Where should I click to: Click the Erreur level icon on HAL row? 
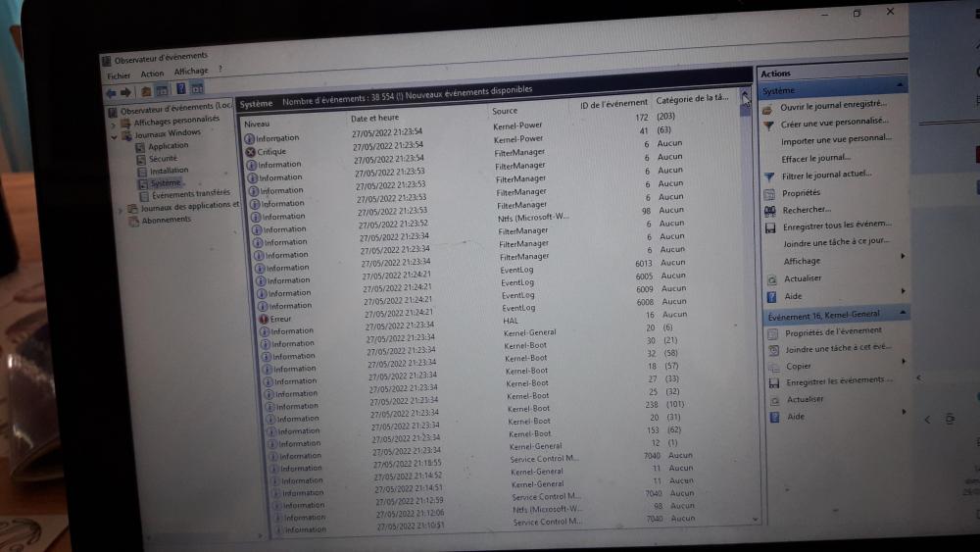click(264, 319)
